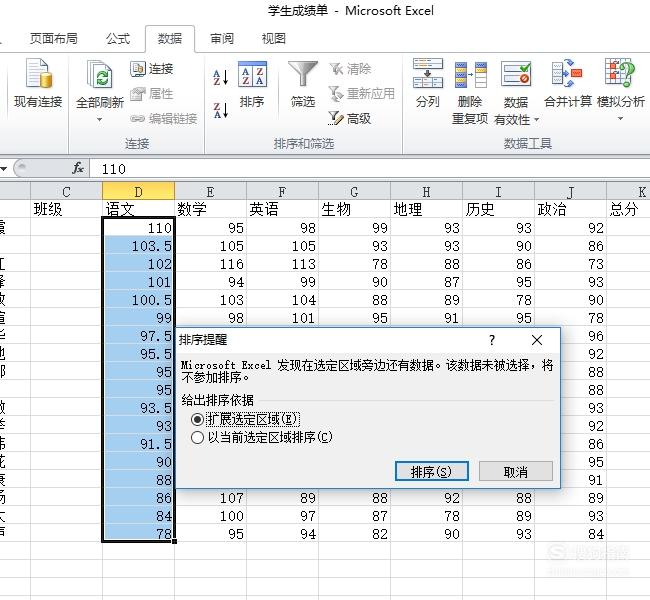Click the formula bar showing 110

369,169
